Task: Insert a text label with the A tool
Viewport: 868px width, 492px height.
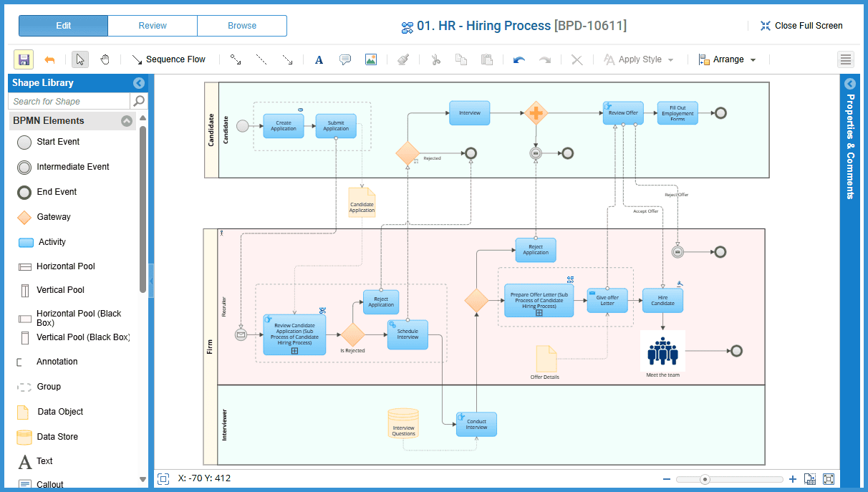Action: click(319, 59)
